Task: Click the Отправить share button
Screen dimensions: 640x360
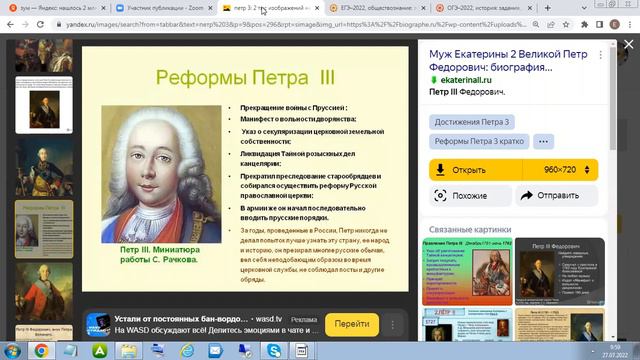Action: (x=557, y=196)
